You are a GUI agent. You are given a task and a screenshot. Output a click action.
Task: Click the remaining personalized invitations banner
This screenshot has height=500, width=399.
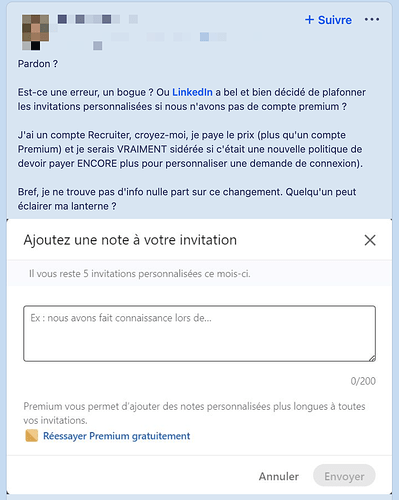pos(199,274)
